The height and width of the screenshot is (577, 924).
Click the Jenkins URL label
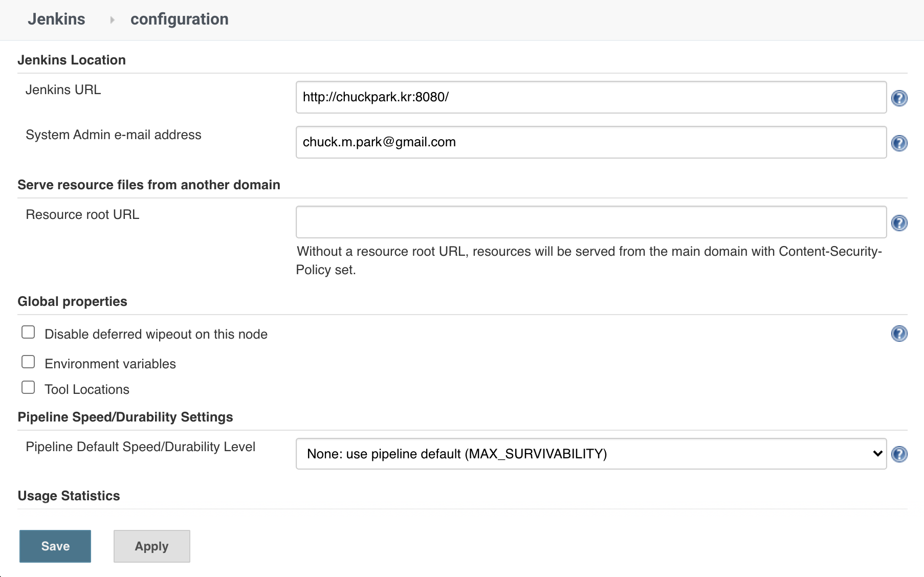click(63, 90)
